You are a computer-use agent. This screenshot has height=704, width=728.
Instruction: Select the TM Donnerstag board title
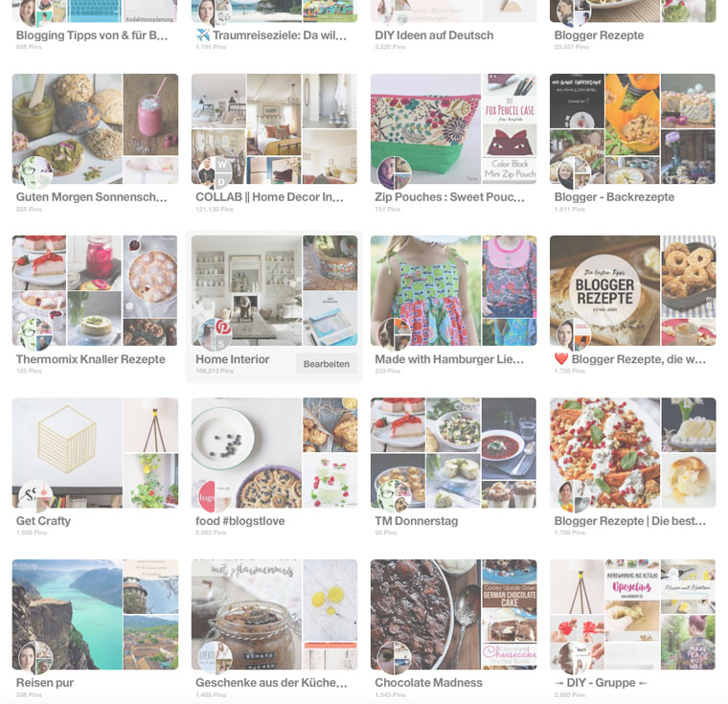coord(417,521)
